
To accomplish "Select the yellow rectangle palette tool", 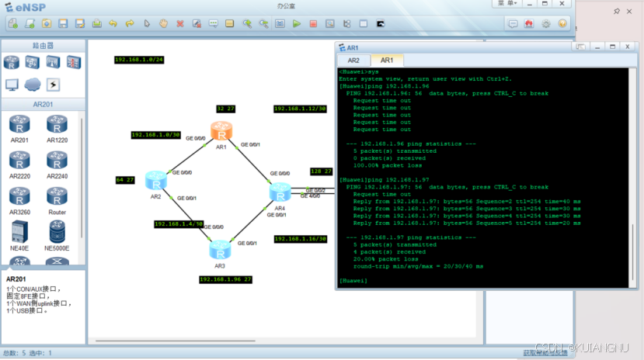I will tap(230, 24).
